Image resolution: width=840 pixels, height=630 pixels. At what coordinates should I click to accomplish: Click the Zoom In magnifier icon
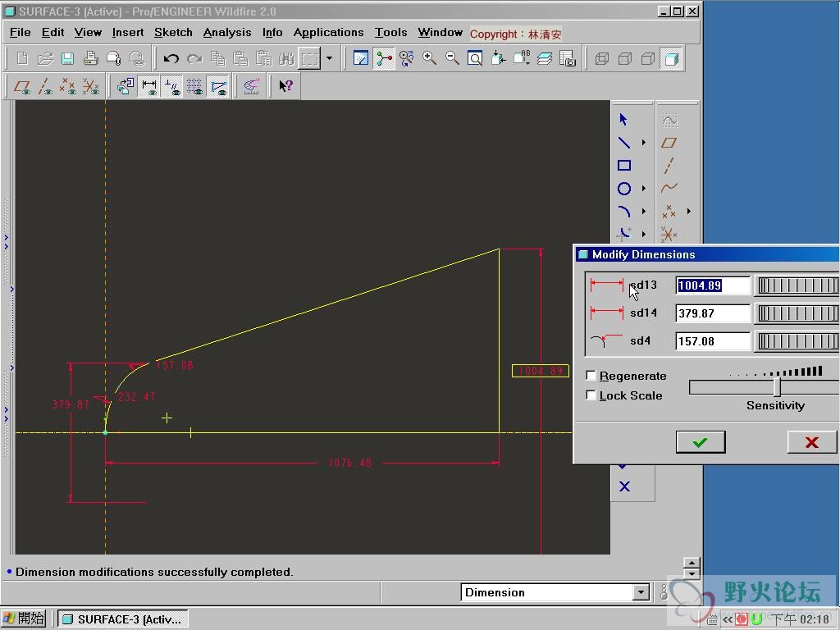pos(429,58)
